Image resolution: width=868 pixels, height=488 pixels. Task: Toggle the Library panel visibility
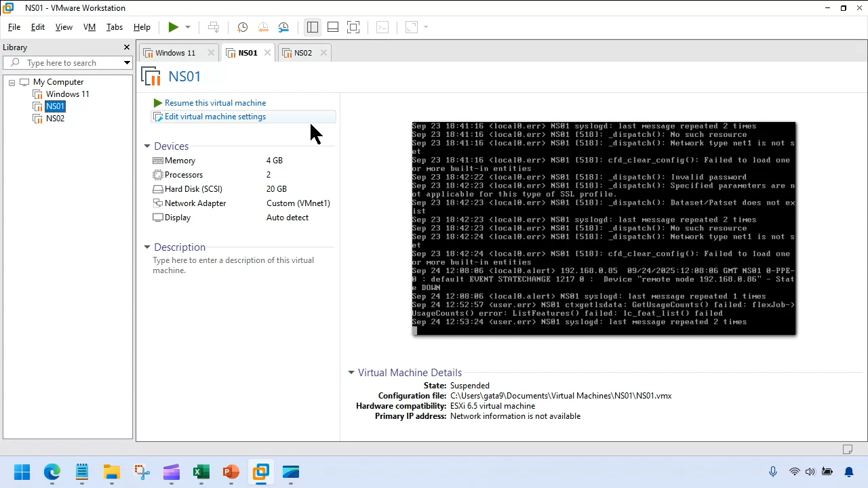tap(313, 27)
